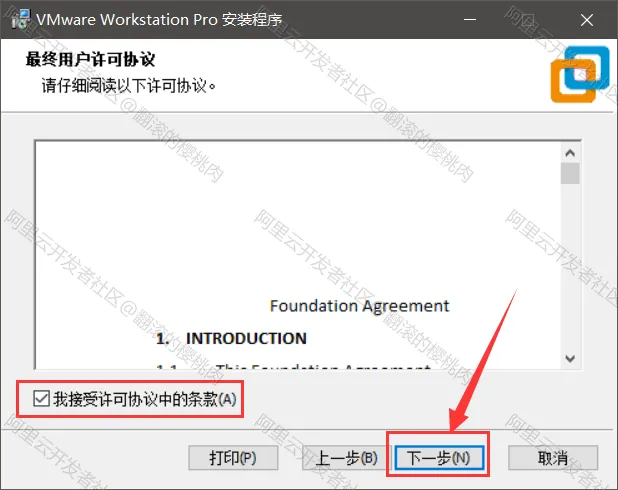The image size is (618, 490).
Task: Go back with the 上一步(B) button
Action: tap(346, 458)
